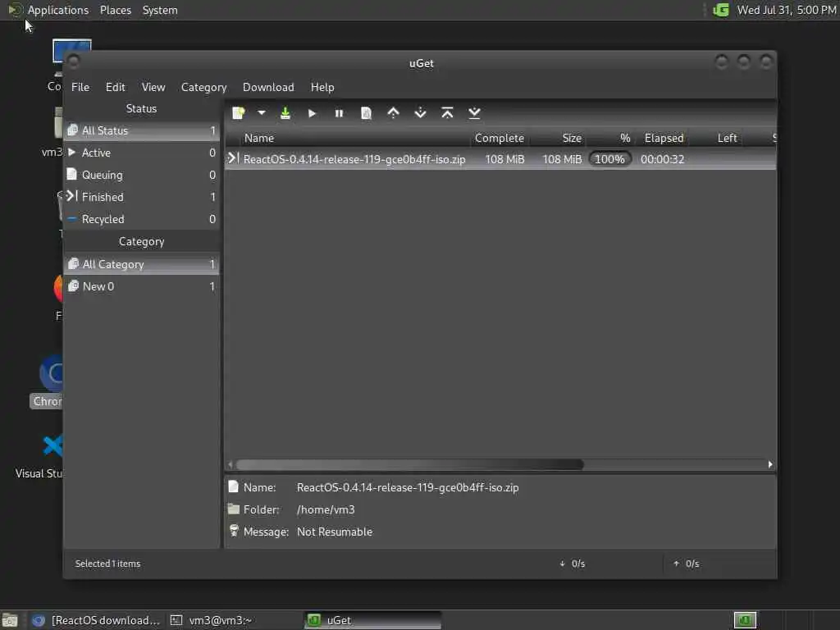The height and width of the screenshot is (630, 840).
Task: Select the ReactOS zip download row
Action: (500, 159)
